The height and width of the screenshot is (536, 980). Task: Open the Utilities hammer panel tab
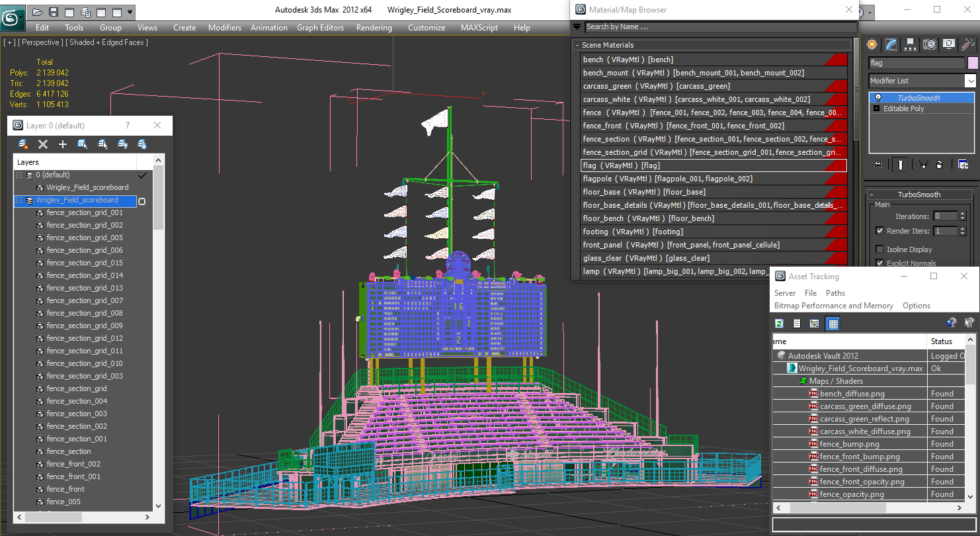click(x=968, y=44)
